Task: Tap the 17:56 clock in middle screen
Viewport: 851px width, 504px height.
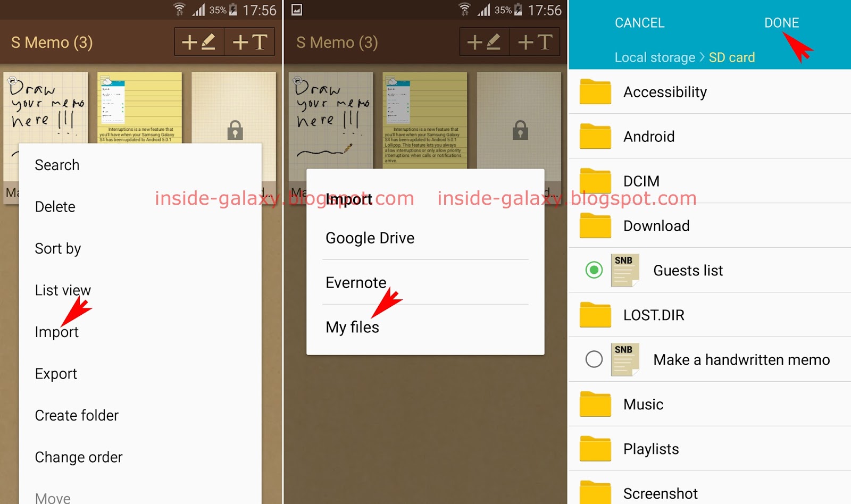Action: 545,10
